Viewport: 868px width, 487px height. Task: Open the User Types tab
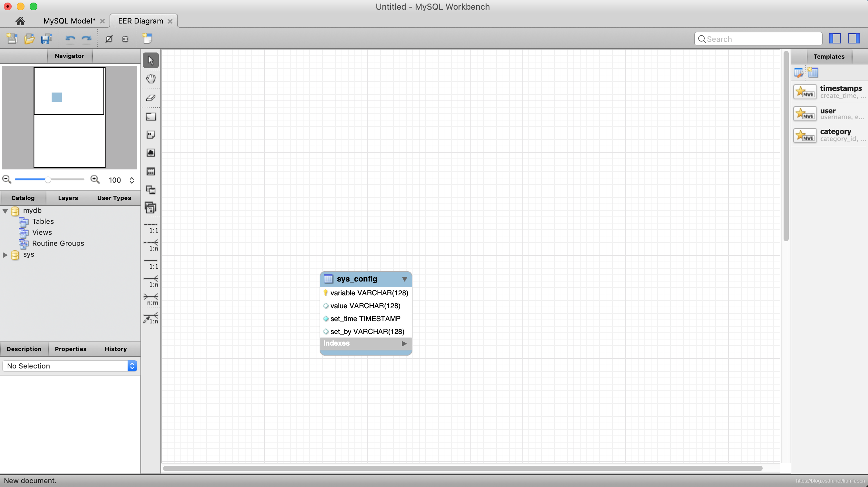(x=114, y=198)
